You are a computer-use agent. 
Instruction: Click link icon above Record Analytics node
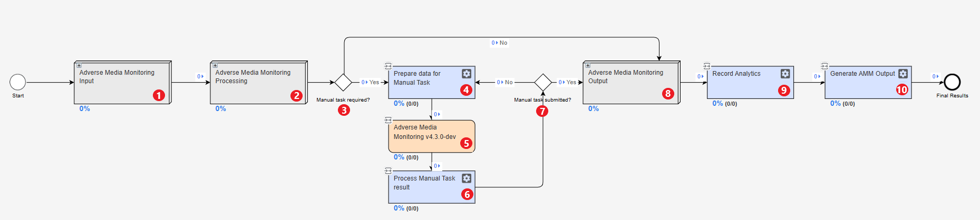[x=707, y=66]
